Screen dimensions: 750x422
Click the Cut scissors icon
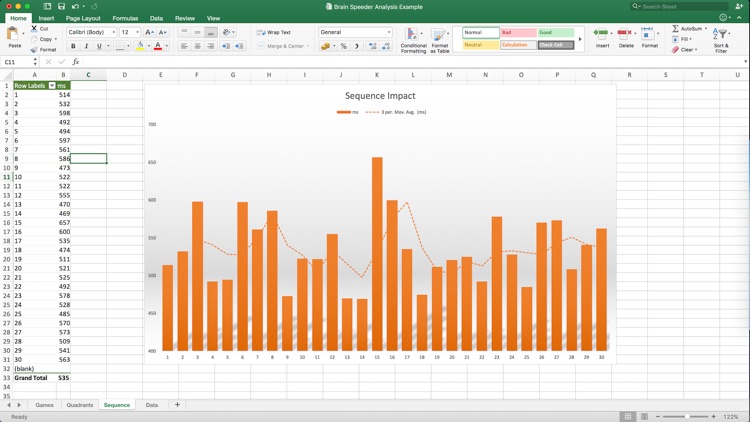point(34,29)
